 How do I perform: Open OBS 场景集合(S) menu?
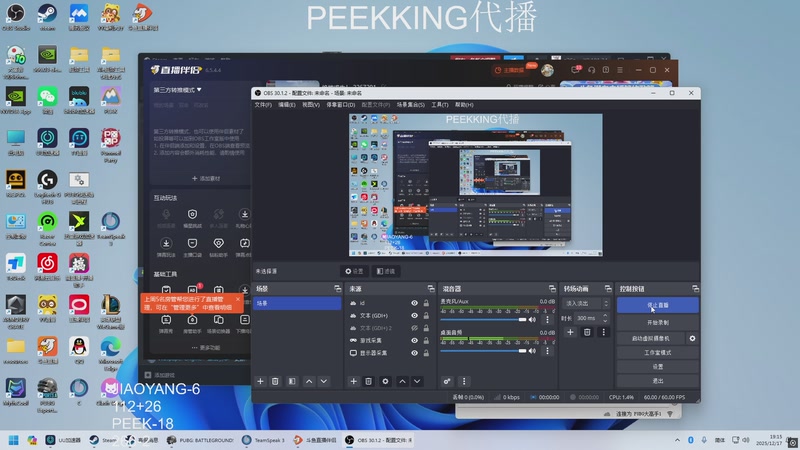(x=411, y=105)
